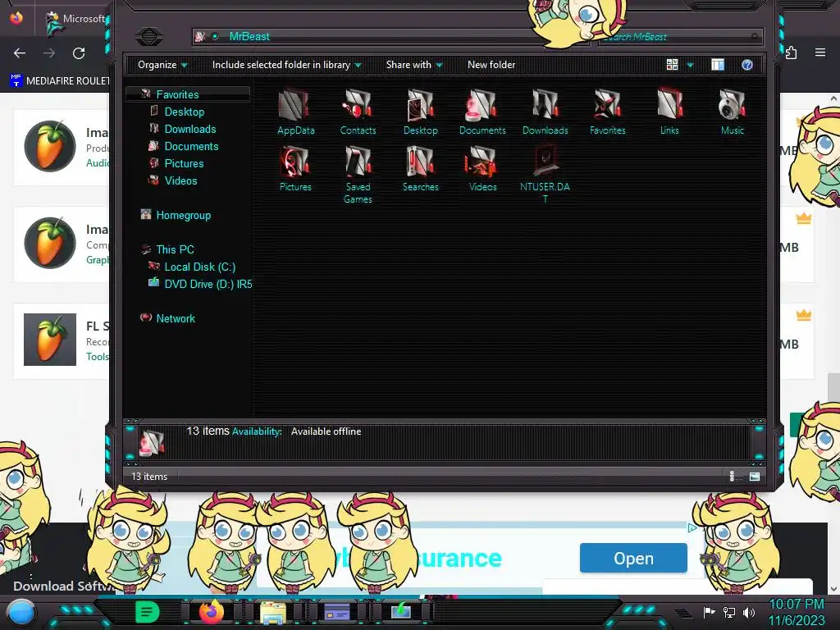Switch to details view in status bar
The height and width of the screenshot is (630, 840).
point(732,477)
